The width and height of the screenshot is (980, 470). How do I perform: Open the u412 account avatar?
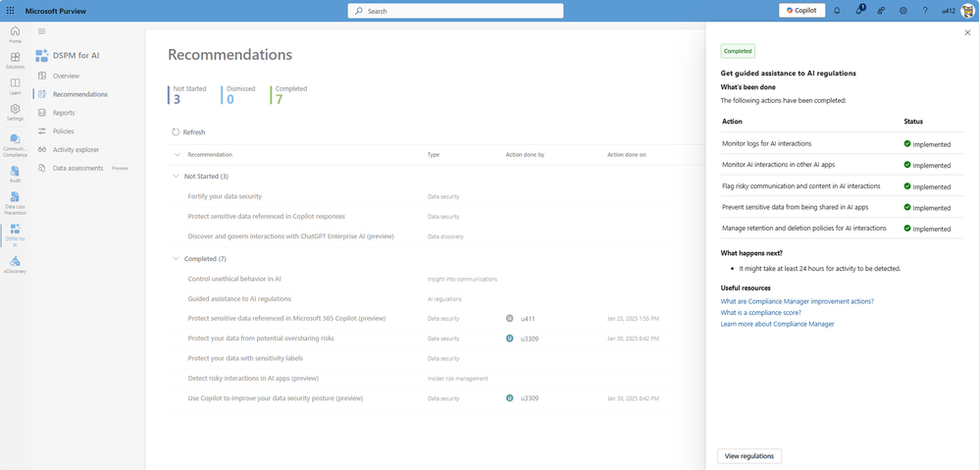click(967, 11)
